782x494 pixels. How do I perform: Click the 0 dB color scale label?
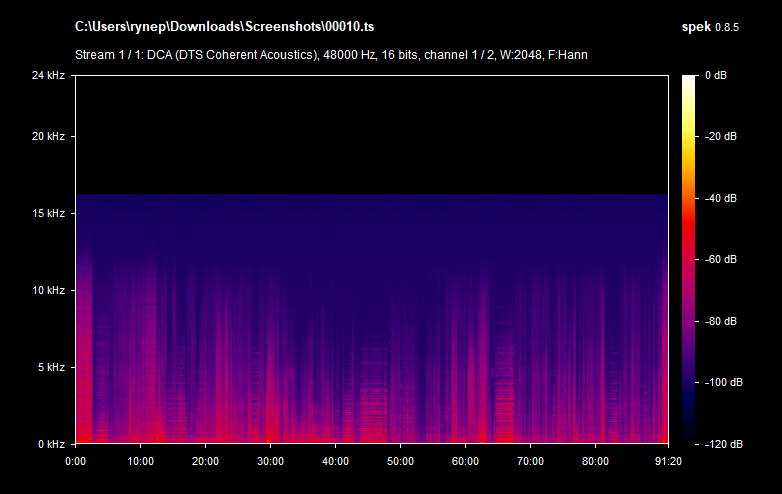(718, 76)
